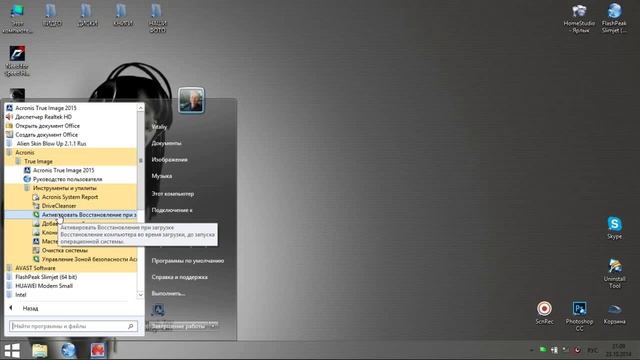Click Выполнить... run command

point(168,293)
